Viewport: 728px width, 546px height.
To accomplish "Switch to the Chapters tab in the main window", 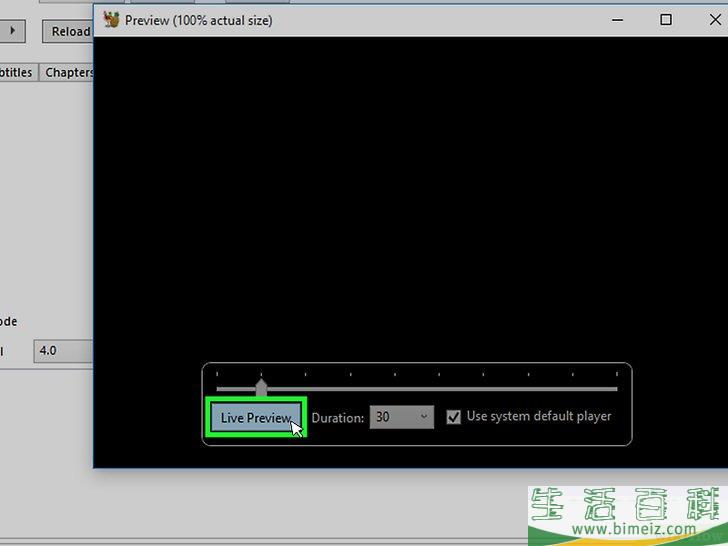I will pos(67,72).
